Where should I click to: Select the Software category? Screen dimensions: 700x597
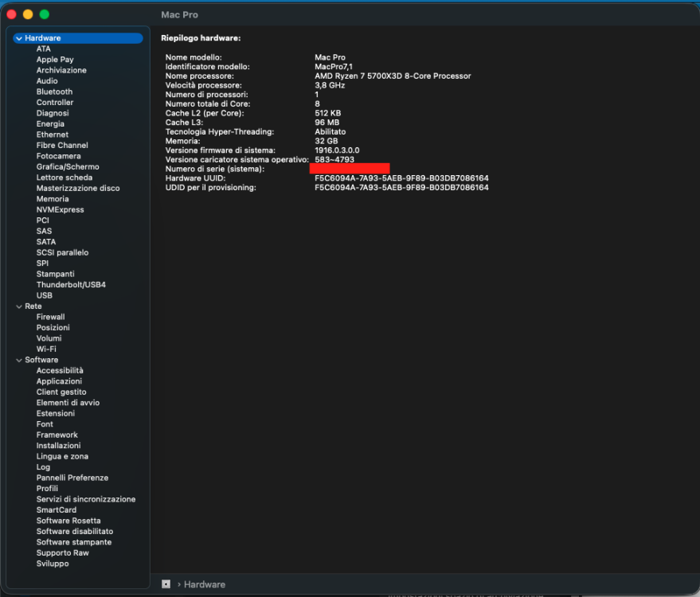coord(41,360)
